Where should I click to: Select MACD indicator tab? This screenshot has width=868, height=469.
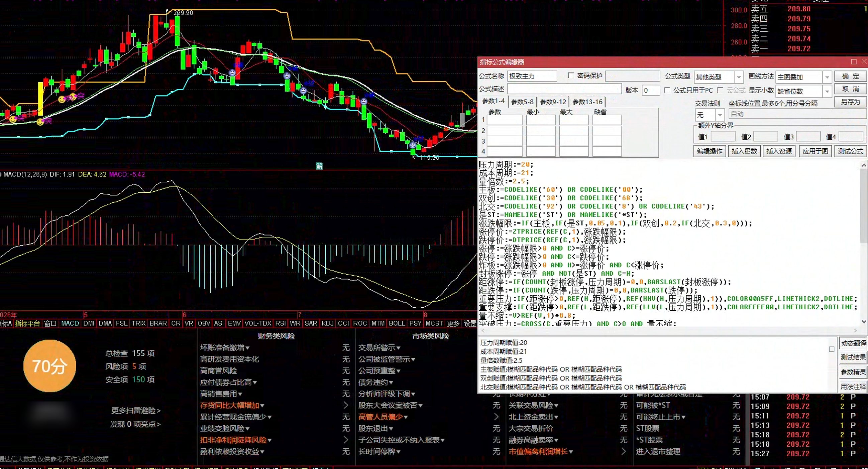(x=70, y=323)
